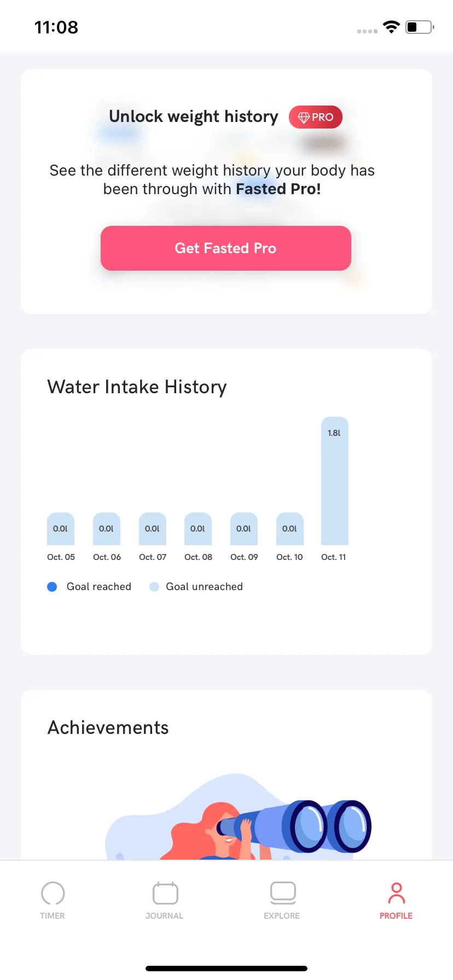The image size is (453, 980).
Task: Tap the Explore tab icon
Action: 283,893
